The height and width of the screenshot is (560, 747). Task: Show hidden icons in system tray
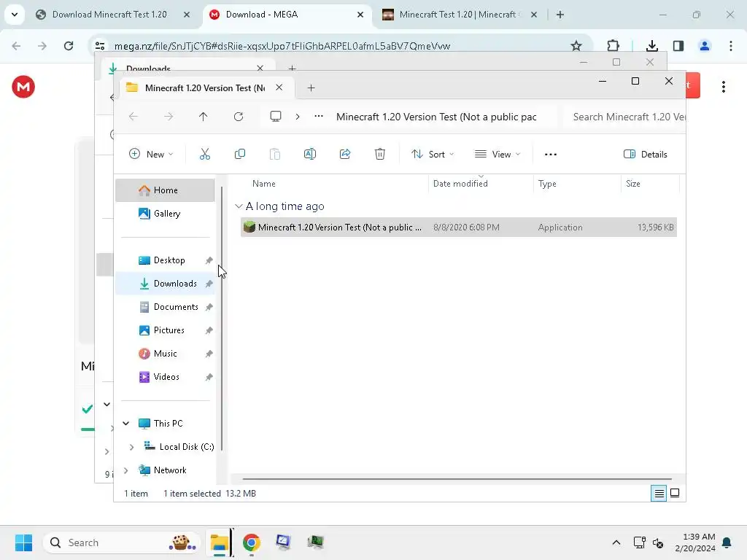pyautogui.click(x=616, y=542)
